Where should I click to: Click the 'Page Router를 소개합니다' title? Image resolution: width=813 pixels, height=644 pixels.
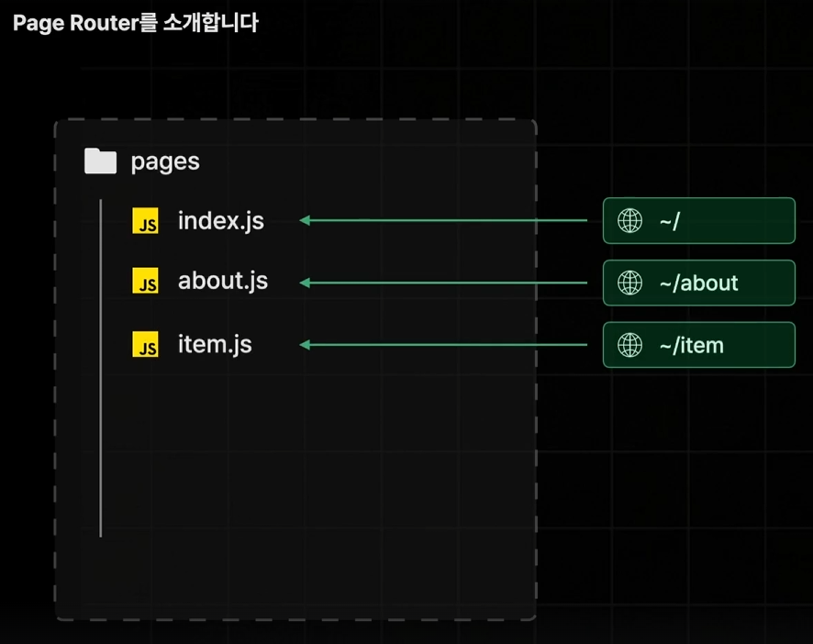click(x=135, y=23)
